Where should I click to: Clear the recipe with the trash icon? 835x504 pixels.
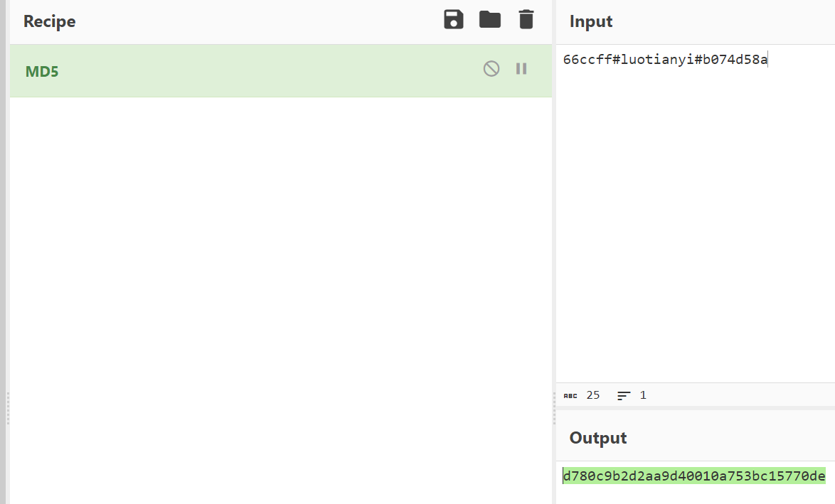coord(526,20)
